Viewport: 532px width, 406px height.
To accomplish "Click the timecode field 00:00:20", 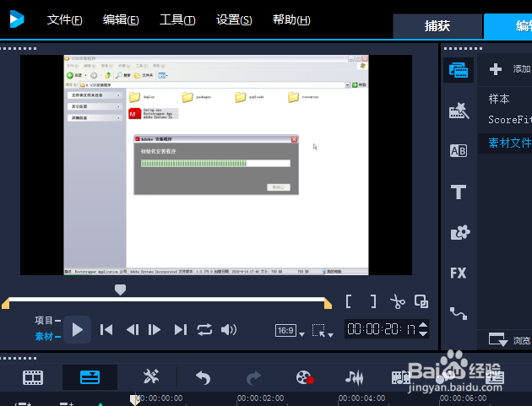I will pyautogui.click(x=381, y=329).
